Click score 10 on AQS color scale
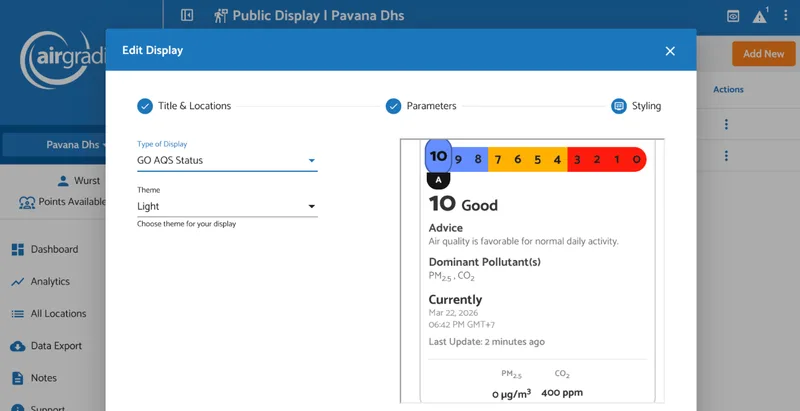800x411 pixels. 438,157
